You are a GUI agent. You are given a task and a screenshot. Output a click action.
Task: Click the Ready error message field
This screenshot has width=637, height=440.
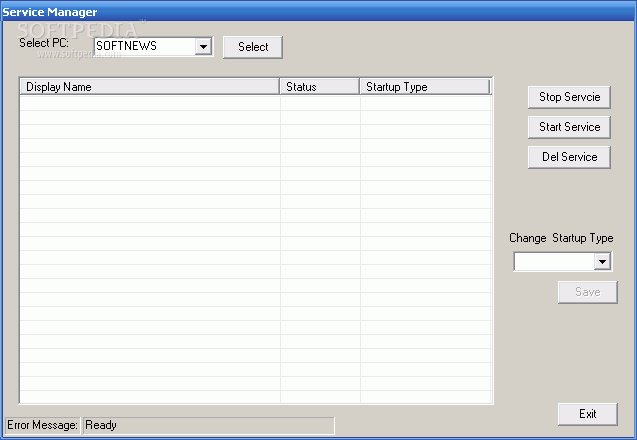click(x=209, y=425)
